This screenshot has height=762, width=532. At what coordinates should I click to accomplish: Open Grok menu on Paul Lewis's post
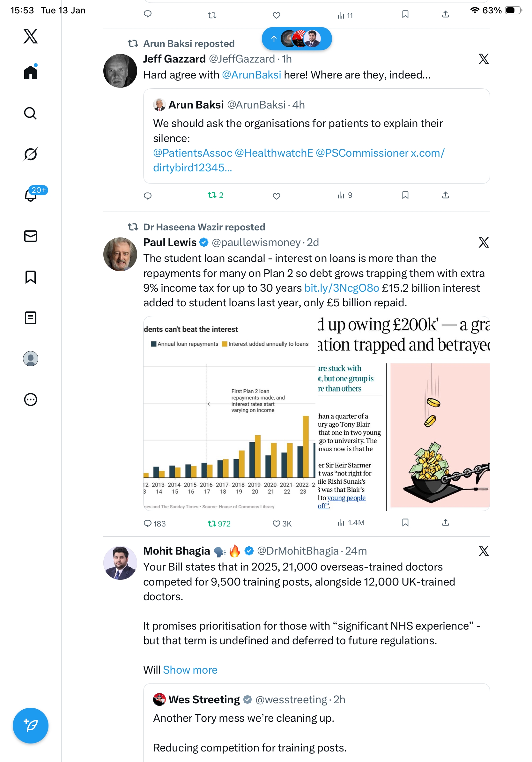[x=484, y=242]
